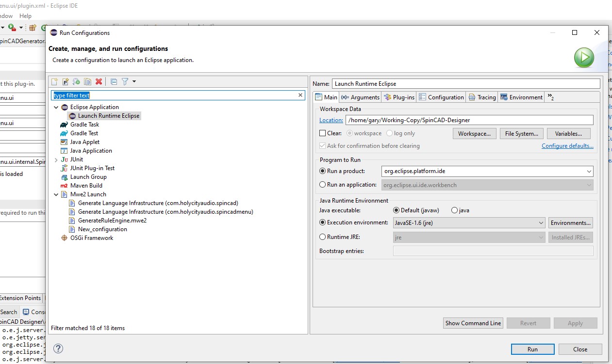This screenshot has width=612, height=364.
Task: Open the filter options dropdown arrow
Action: (134, 82)
